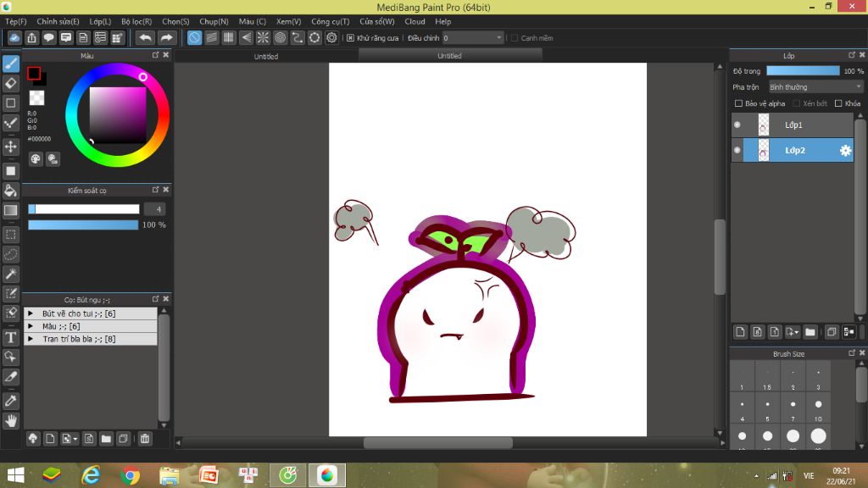Enable the grid (crisscross) snap guide
The image size is (868, 488).
pos(229,37)
